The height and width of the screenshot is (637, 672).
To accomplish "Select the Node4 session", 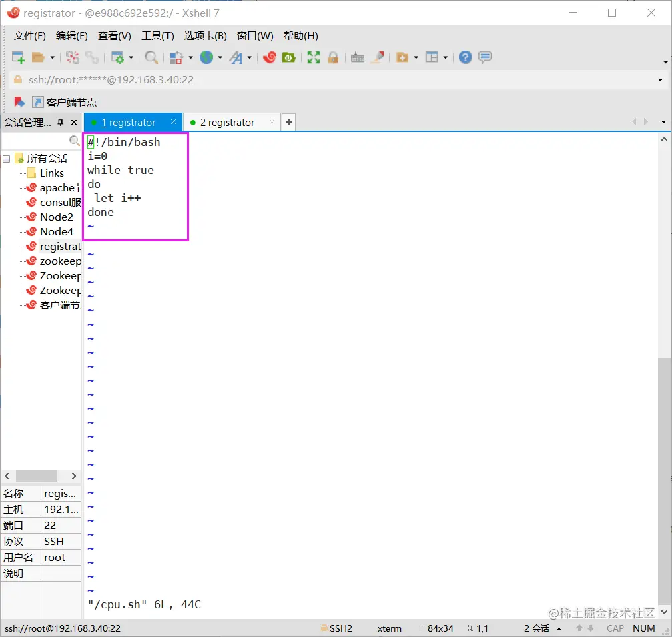I will pyautogui.click(x=56, y=231).
